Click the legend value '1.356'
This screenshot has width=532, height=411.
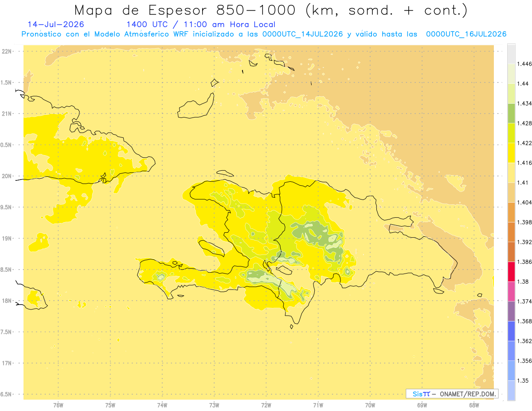click(x=525, y=361)
